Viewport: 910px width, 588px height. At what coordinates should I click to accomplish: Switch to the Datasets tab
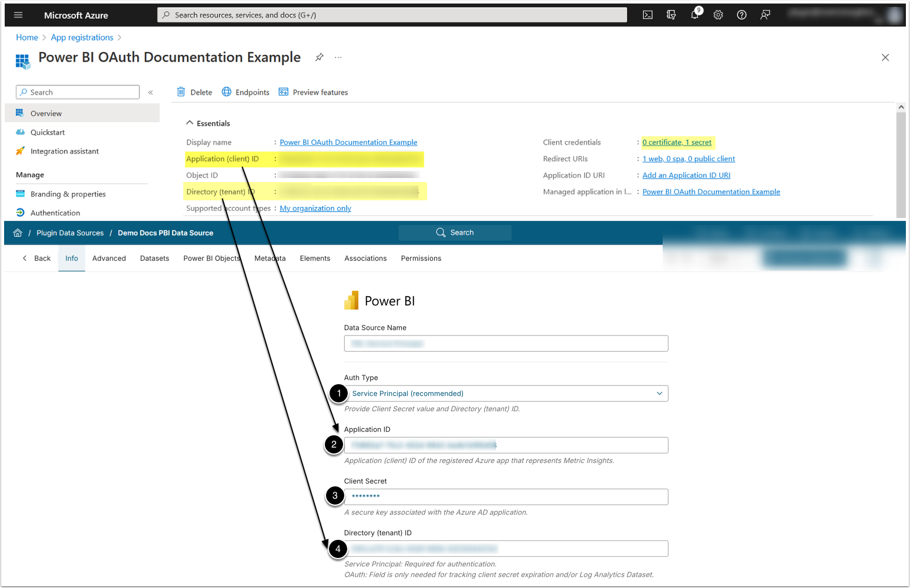[155, 258]
